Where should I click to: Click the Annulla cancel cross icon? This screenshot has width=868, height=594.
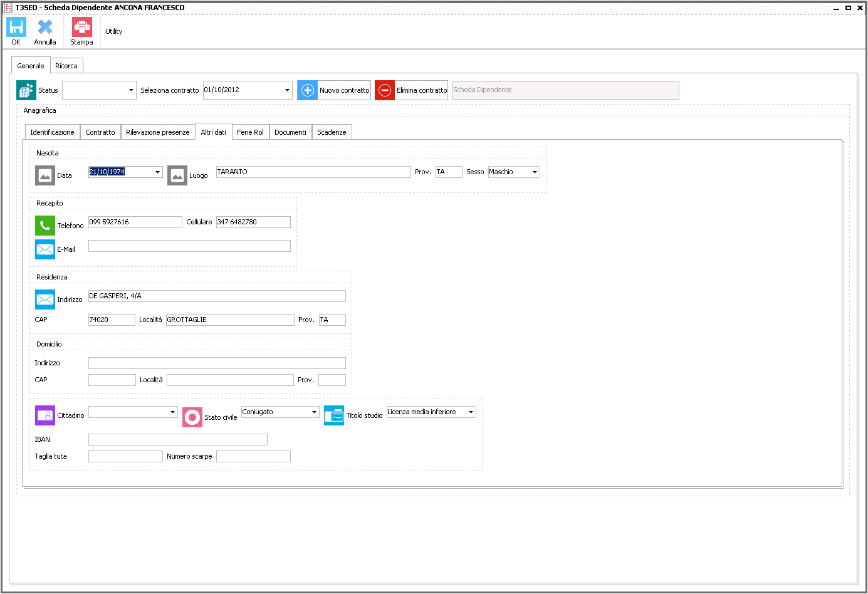[45, 27]
